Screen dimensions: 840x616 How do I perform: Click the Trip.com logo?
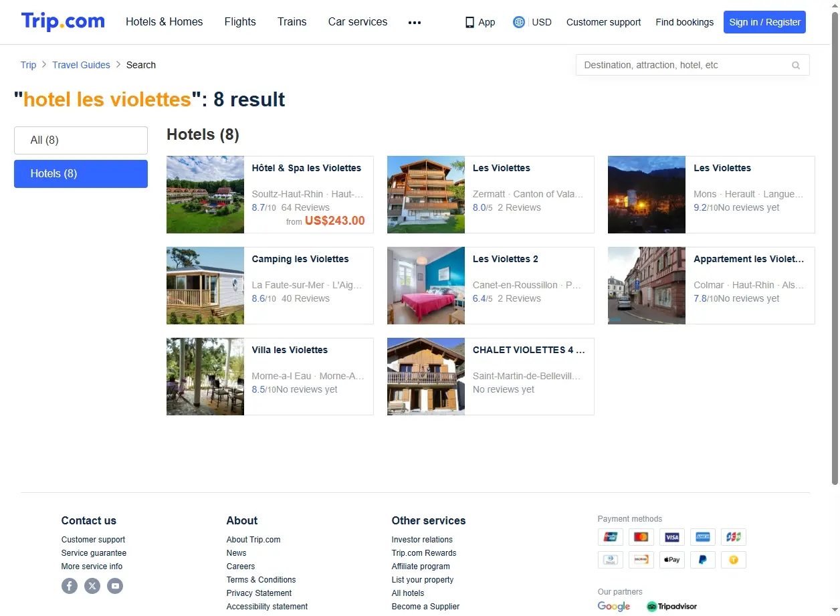coord(63,21)
